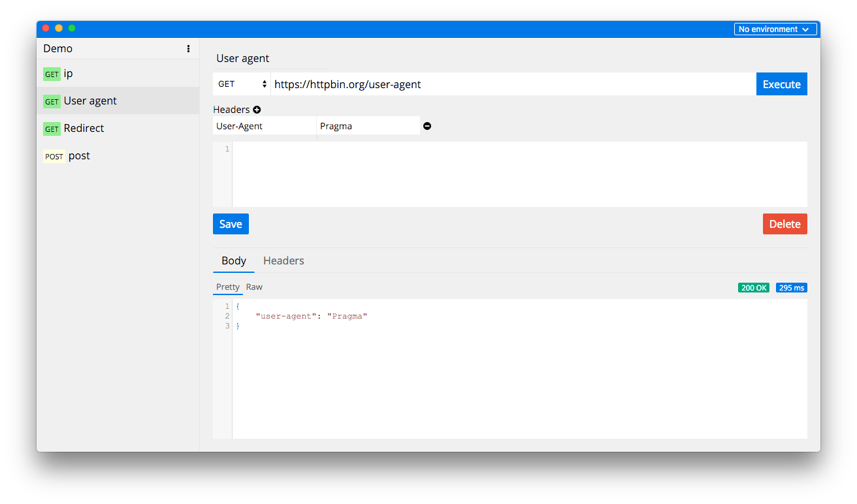The image size is (857, 504).
Task: Show Raw response view
Action: (254, 287)
